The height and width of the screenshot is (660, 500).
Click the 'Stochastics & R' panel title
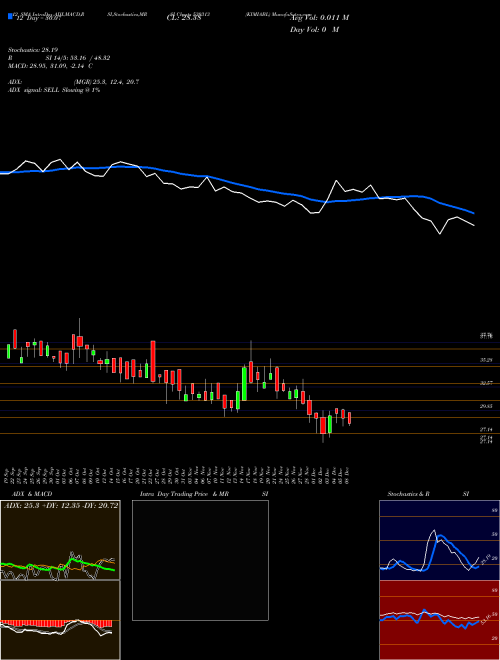[x=408, y=494]
